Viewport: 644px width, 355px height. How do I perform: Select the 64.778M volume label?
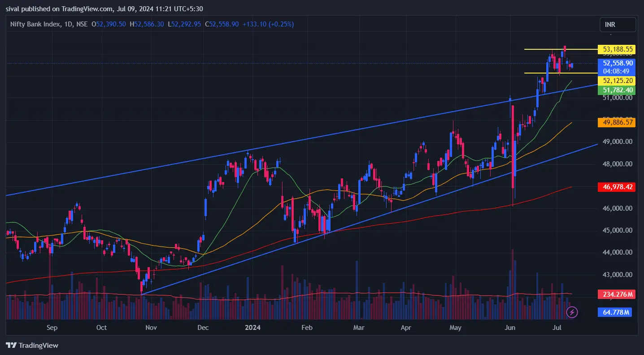615,312
